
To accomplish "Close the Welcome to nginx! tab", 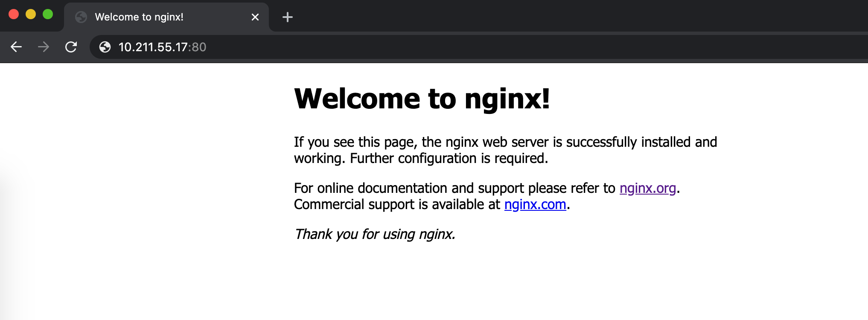I will coord(255,17).
